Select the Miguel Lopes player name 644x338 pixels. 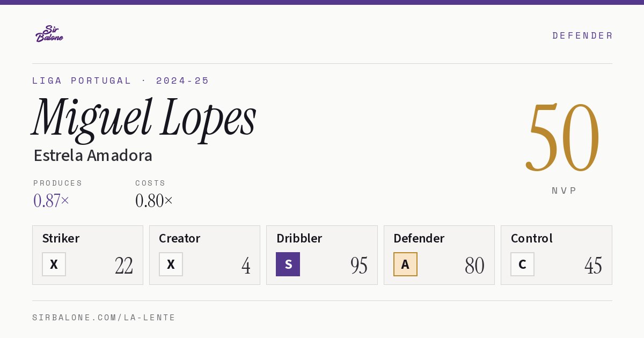pyautogui.click(x=144, y=117)
